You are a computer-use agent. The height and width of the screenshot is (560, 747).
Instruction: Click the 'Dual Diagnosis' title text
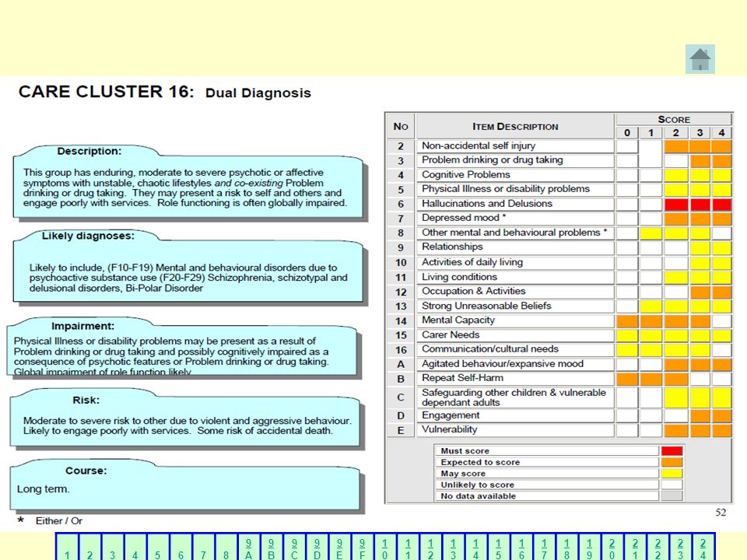click(x=258, y=93)
